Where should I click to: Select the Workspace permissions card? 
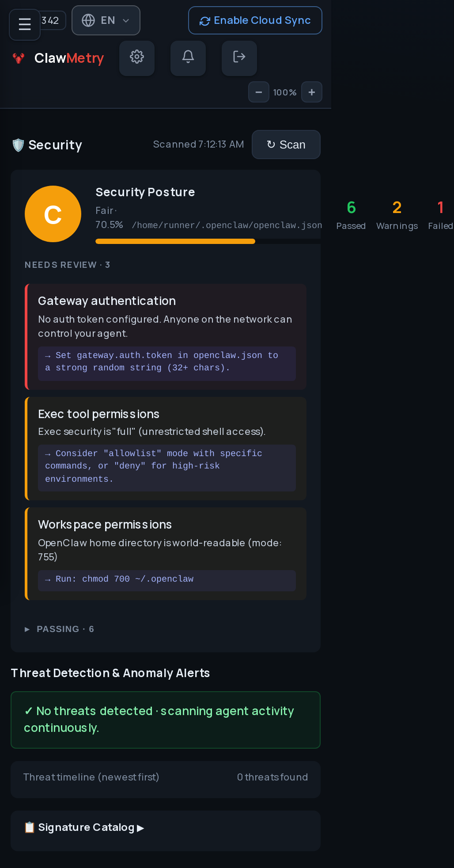point(166,554)
